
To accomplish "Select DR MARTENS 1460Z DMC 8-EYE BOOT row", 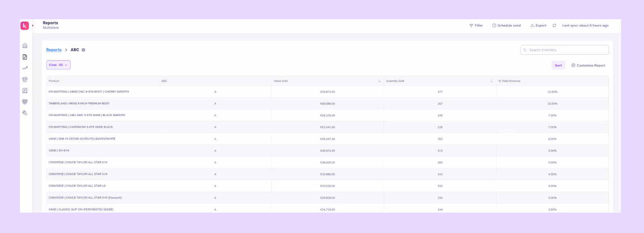I will pos(327,92).
